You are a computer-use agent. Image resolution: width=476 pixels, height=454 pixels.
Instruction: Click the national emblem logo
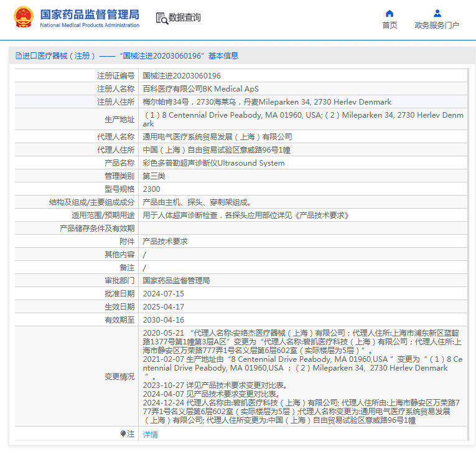(x=24, y=17)
